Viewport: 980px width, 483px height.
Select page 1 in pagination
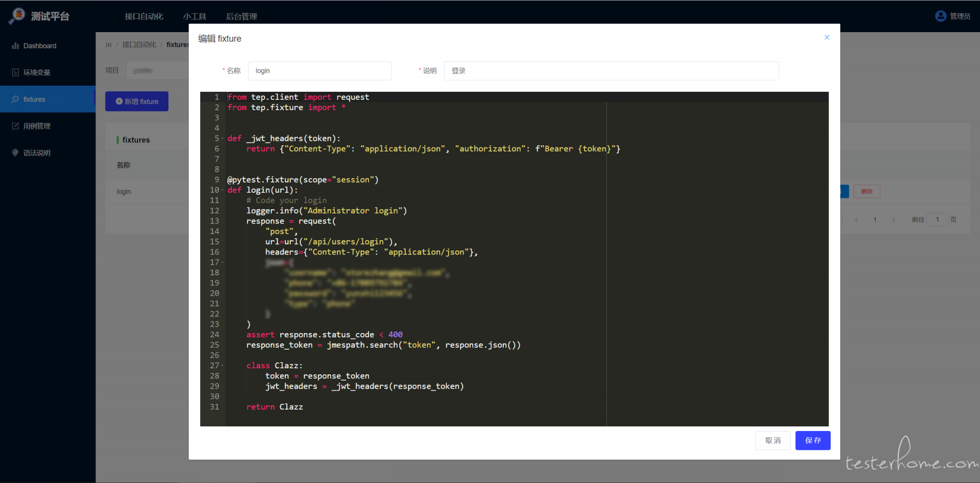click(875, 220)
